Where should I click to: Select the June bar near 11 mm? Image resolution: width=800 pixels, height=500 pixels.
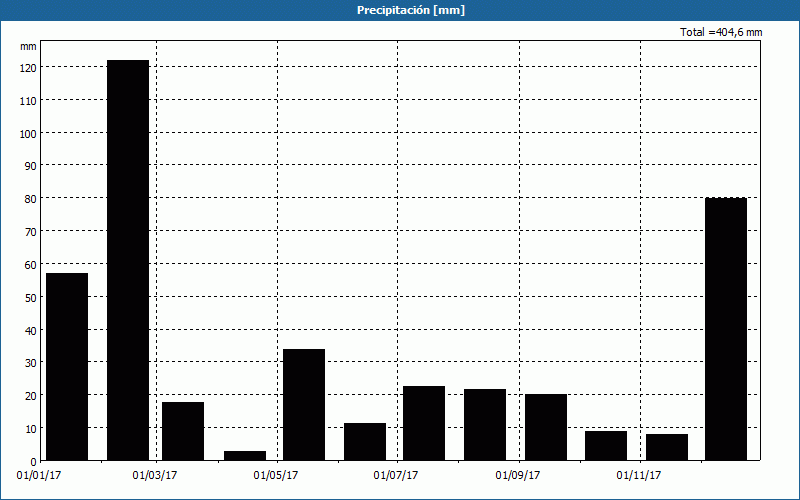365,442
